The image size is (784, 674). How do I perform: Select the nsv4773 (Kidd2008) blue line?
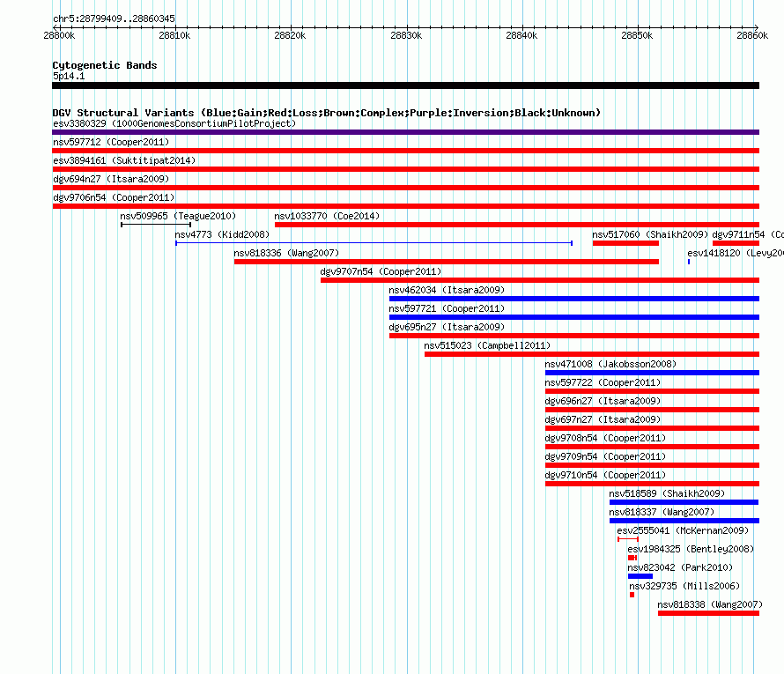pyautogui.click(x=374, y=243)
